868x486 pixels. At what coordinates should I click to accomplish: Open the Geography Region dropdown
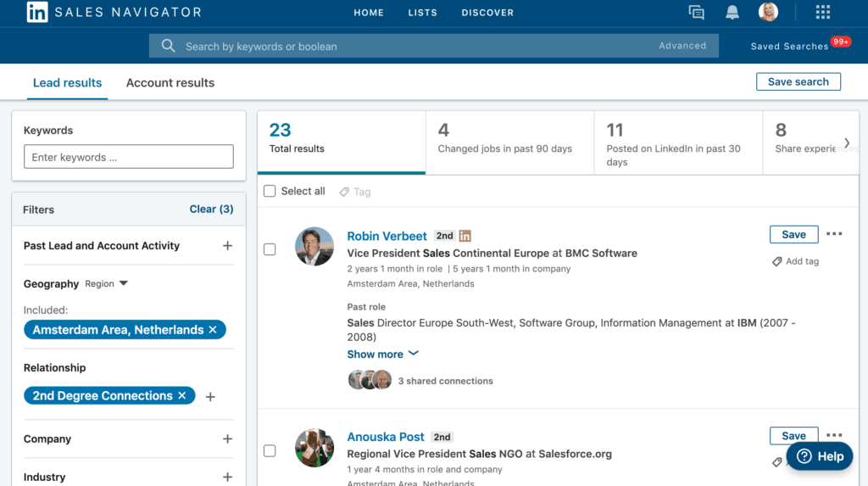tap(106, 284)
